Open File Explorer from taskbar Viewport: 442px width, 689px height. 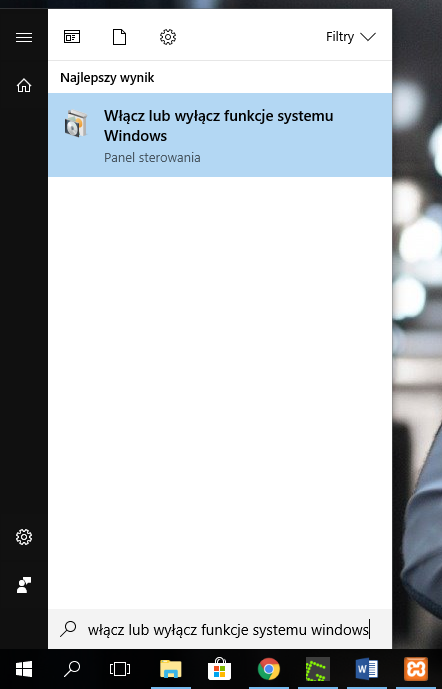click(170, 669)
